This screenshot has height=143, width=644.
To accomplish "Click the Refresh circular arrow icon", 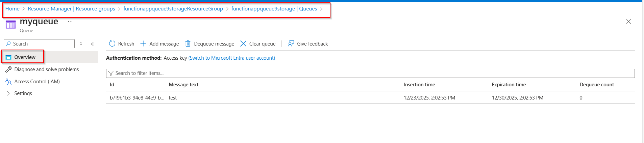I will tap(112, 44).
